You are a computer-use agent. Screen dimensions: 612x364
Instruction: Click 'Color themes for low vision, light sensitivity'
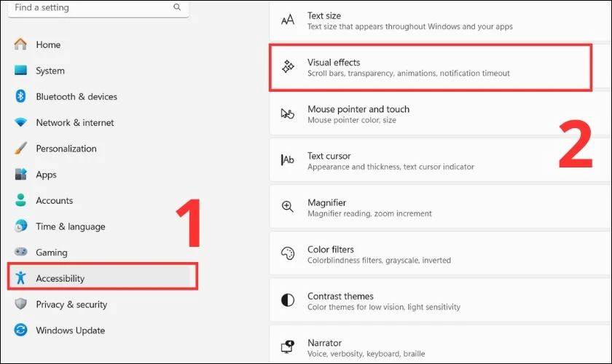tap(384, 307)
